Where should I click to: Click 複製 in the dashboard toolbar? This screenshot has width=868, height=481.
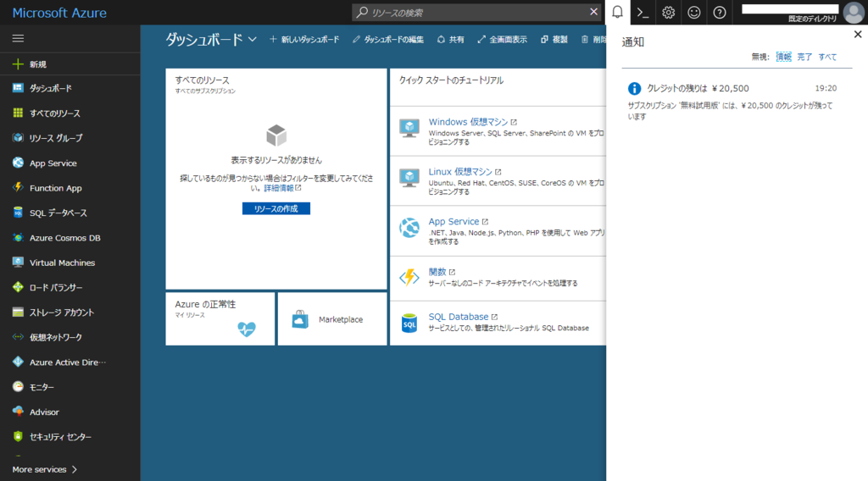[x=554, y=39]
